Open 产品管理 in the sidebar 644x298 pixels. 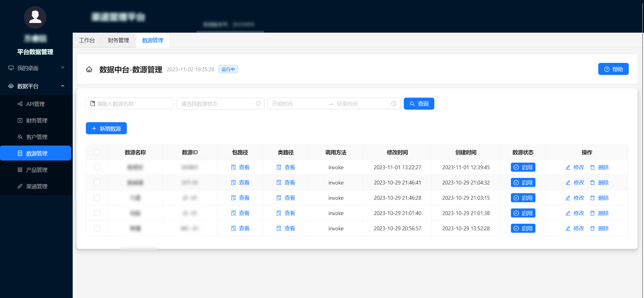point(36,170)
